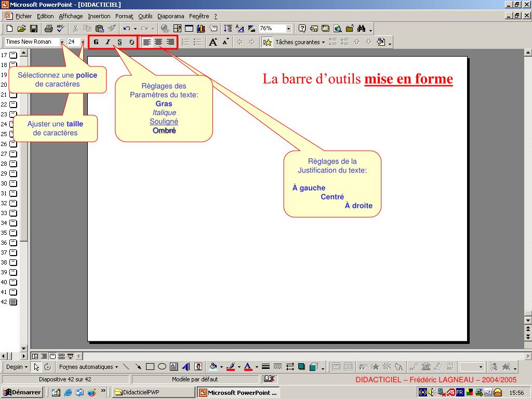The width and height of the screenshot is (532, 399).
Task: Click the New Slide icon
Action: [x=213, y=29]
